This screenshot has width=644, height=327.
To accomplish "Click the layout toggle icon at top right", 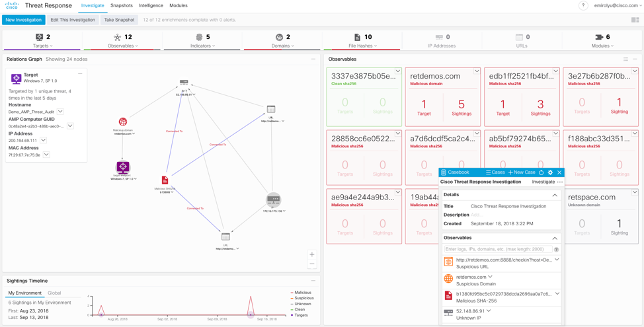I will [635, 20].
